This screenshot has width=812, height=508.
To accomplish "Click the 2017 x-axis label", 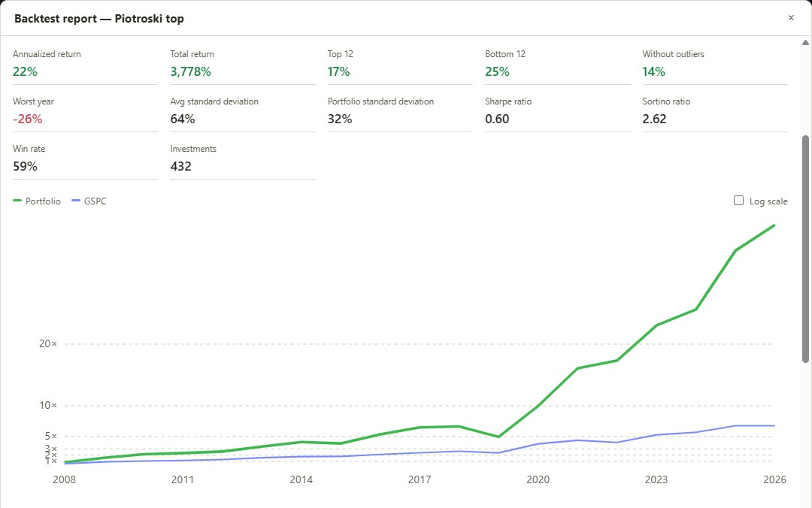I will point(420,479).
